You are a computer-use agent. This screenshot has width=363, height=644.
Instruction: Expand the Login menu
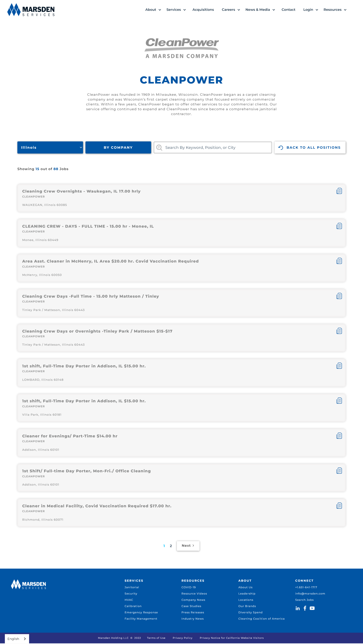pos(311,10)
